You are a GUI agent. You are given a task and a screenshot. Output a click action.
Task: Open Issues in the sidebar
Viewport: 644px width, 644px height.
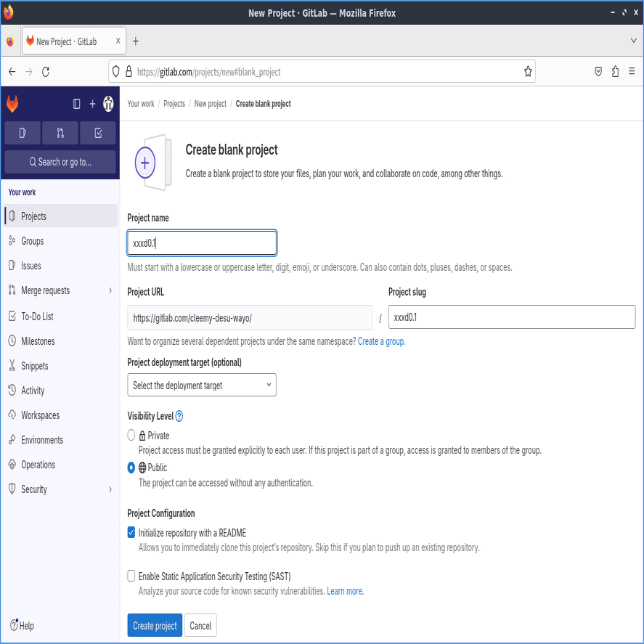(60, 266)
